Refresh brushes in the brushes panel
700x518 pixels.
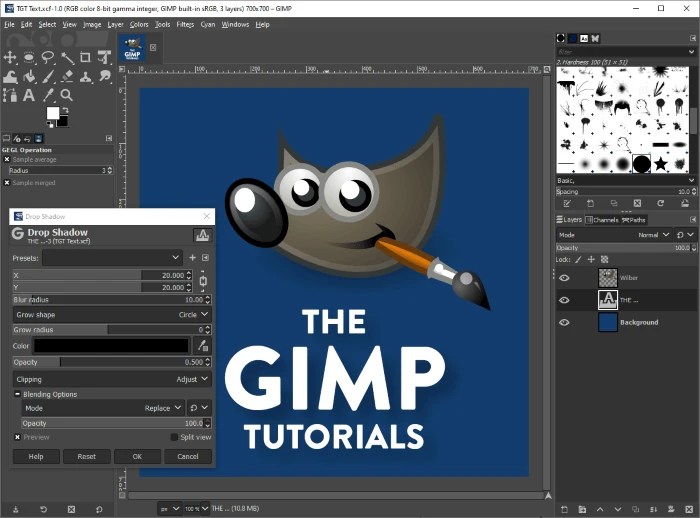tap(661, 203)
